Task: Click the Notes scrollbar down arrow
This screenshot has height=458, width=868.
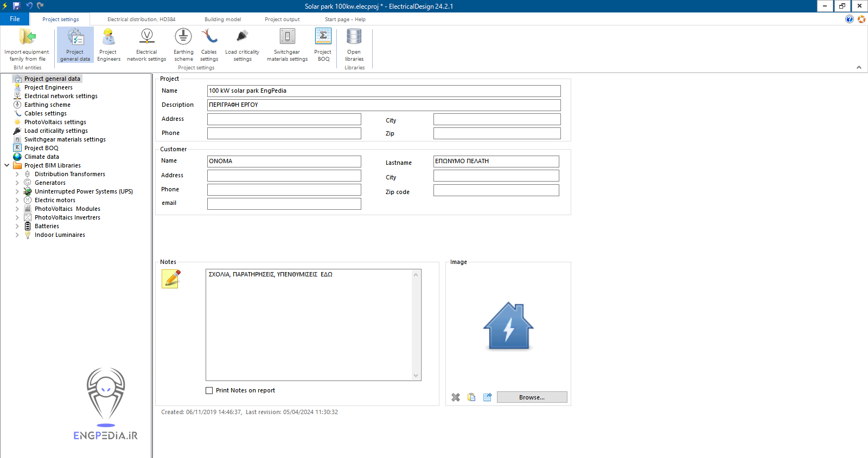Action: (416, 376)
